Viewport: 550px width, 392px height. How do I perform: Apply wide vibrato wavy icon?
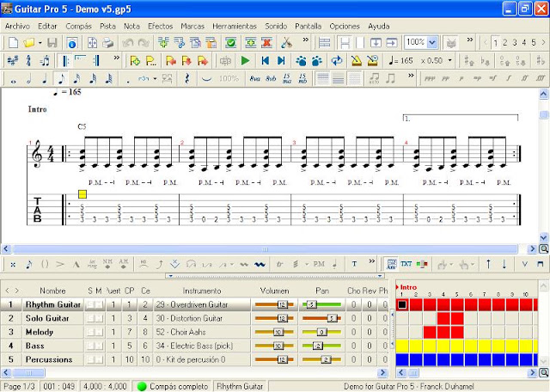click(x=260, y=264)
